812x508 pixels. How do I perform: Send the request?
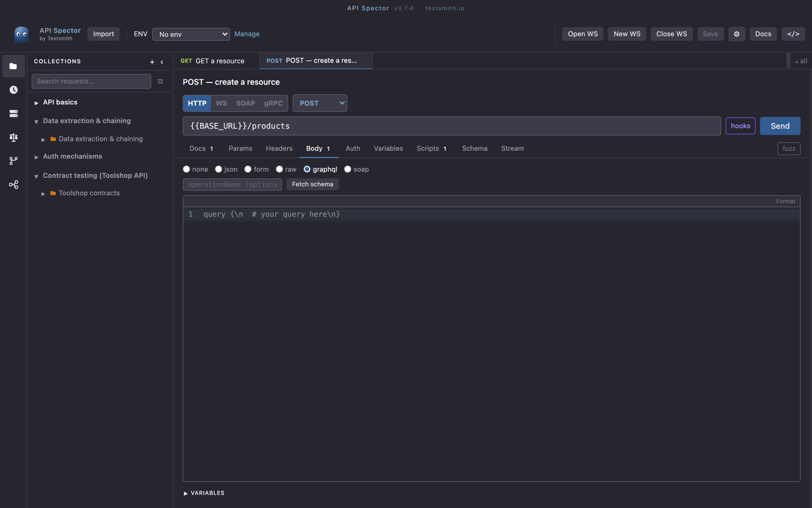(780, 126)
